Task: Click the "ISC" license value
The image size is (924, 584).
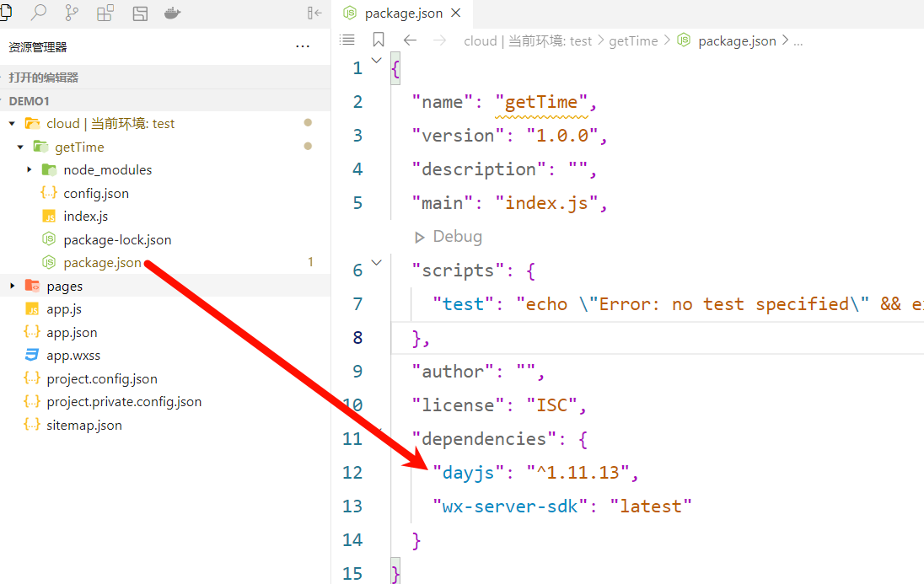Action: click(x=551, y=405)
